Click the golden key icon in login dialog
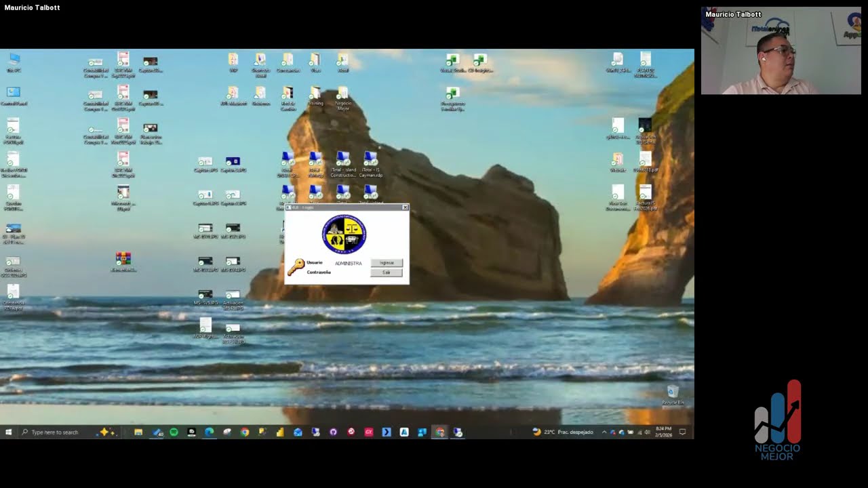The height and width of the screenshot is (488, 868). (296, 267)
